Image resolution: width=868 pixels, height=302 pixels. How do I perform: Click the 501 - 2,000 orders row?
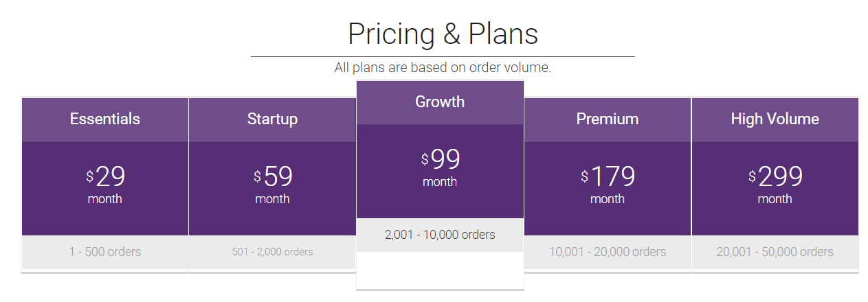pyautogui.click(x=272, y=252)
